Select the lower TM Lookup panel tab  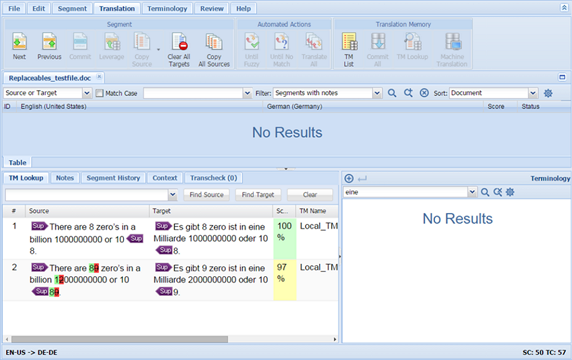tap(26, 178)
